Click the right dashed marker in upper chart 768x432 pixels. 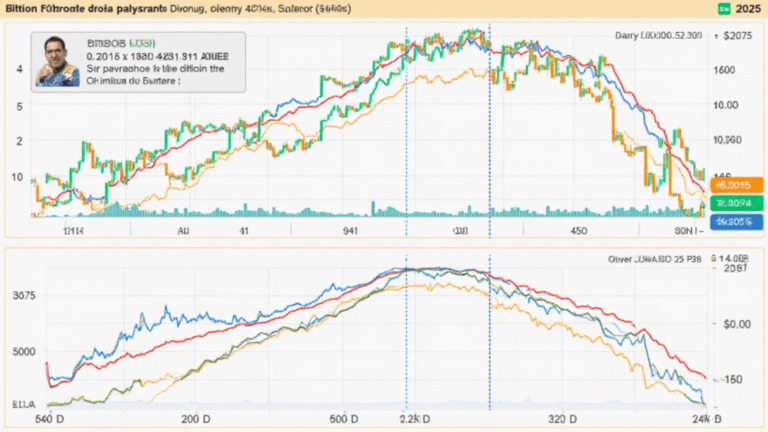489,130
